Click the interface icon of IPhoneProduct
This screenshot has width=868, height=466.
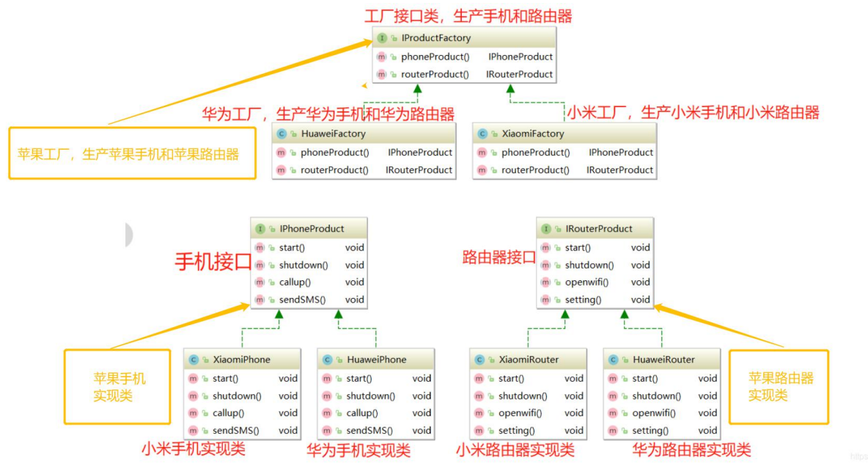[x=260, y=229]
